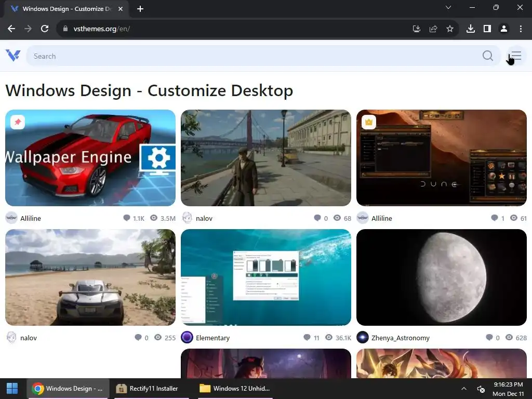Click the address bar URL vsthemes.org/en/
The image size is (532, 399).
point(101,29)
